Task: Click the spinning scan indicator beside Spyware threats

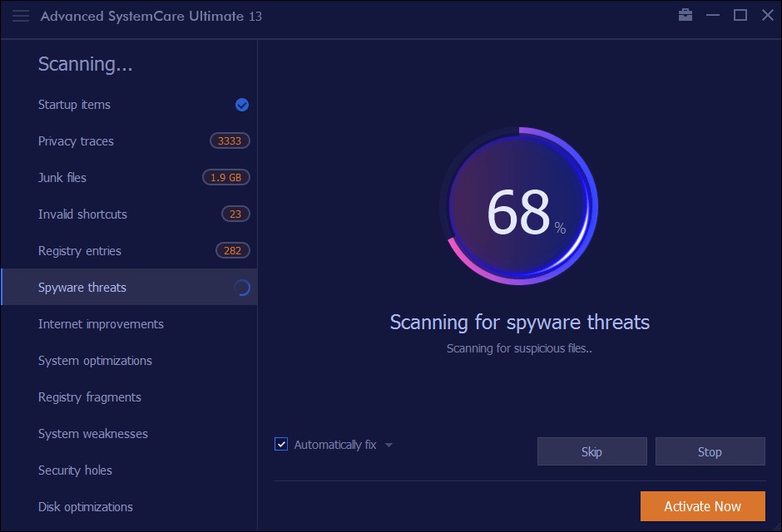Action: [241, 287]
